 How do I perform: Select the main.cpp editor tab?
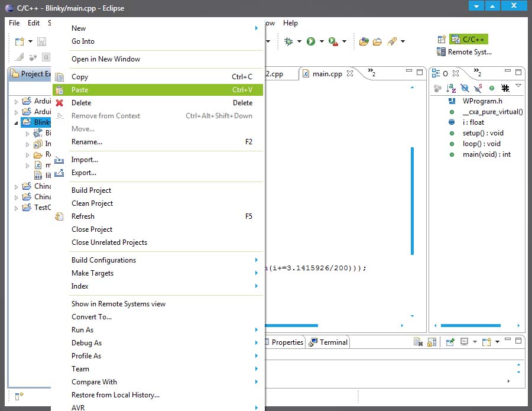327,74
